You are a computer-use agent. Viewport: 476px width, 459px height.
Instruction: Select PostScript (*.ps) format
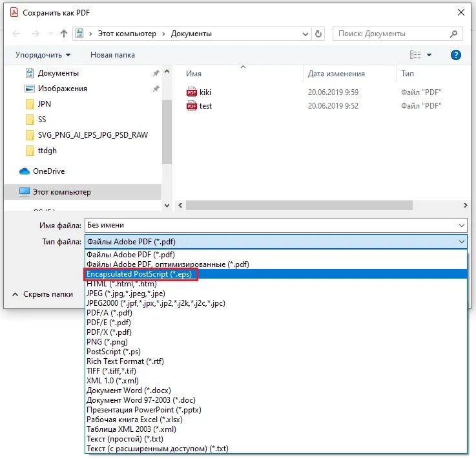point(276,352)
